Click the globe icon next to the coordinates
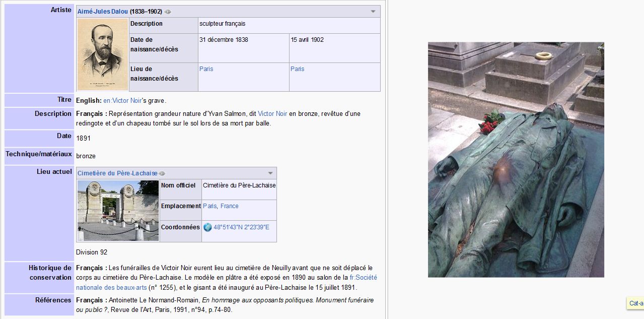This screenshot has width=644, height=319. click(207, 227)
